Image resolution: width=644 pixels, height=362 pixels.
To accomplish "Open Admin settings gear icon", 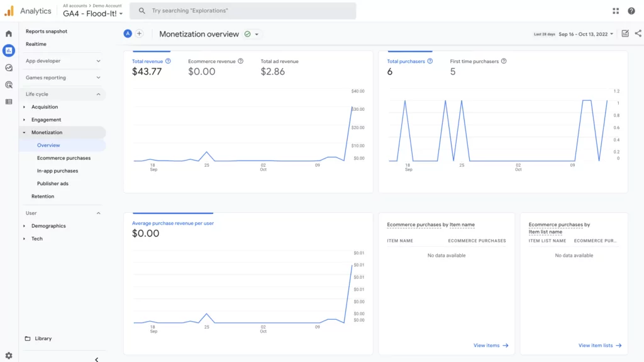I will (x=9, y=356).
